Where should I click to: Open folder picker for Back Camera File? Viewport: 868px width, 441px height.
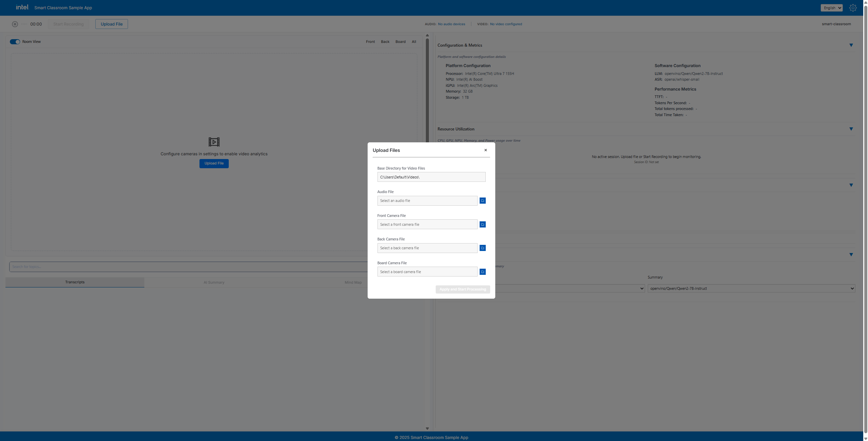point(482,248)
